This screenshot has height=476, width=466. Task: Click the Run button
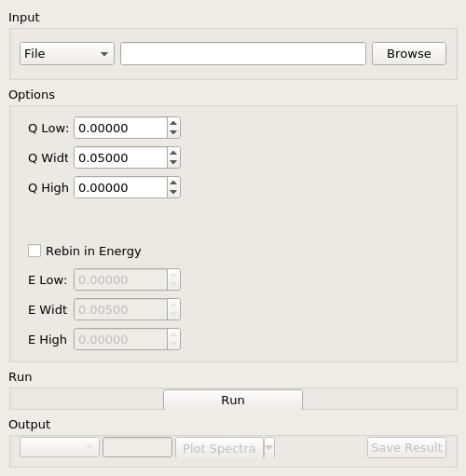233,400
